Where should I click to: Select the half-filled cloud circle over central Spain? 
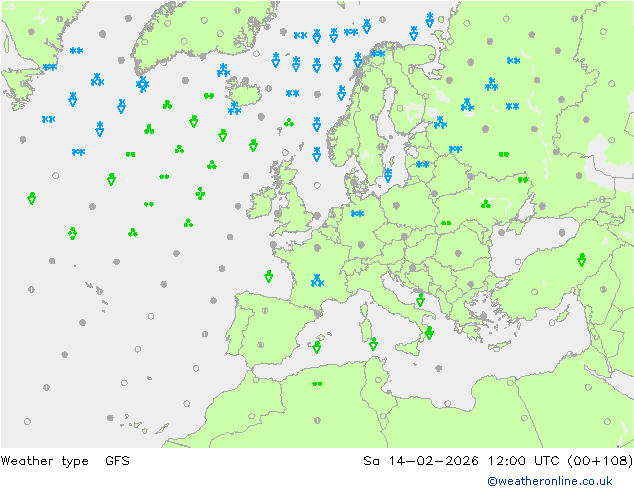click(x=265, y=310)
